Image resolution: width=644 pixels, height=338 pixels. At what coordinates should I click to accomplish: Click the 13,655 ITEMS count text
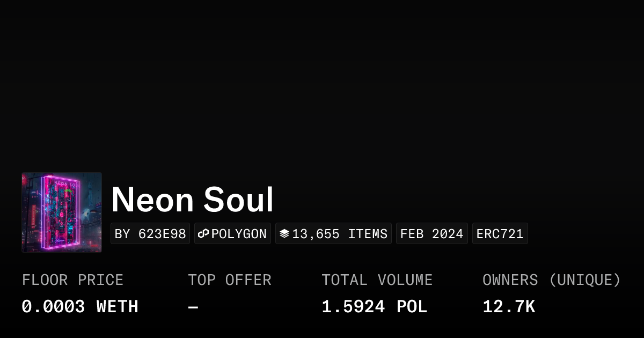coord(340,234)
